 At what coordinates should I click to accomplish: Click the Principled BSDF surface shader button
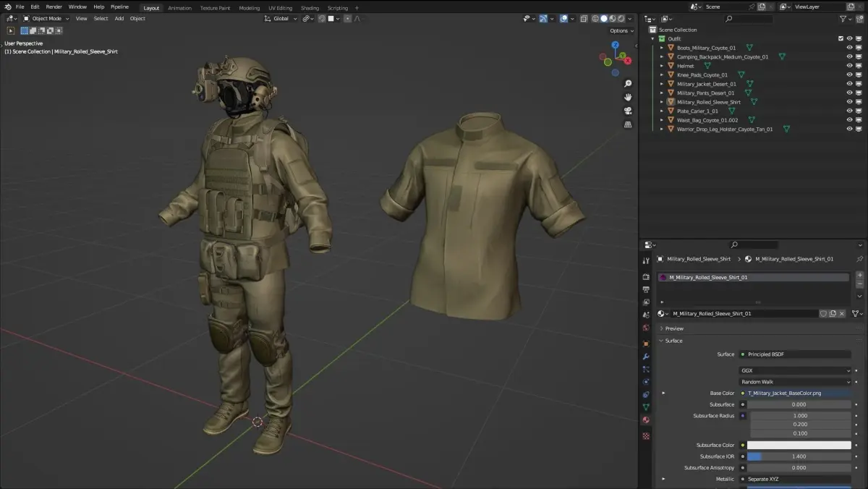(x=795, y=354)
